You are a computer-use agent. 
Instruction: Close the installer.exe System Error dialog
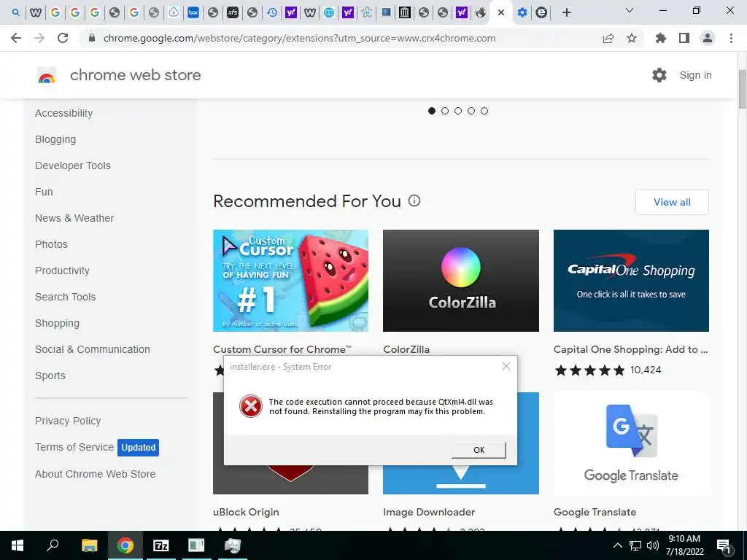506,366
